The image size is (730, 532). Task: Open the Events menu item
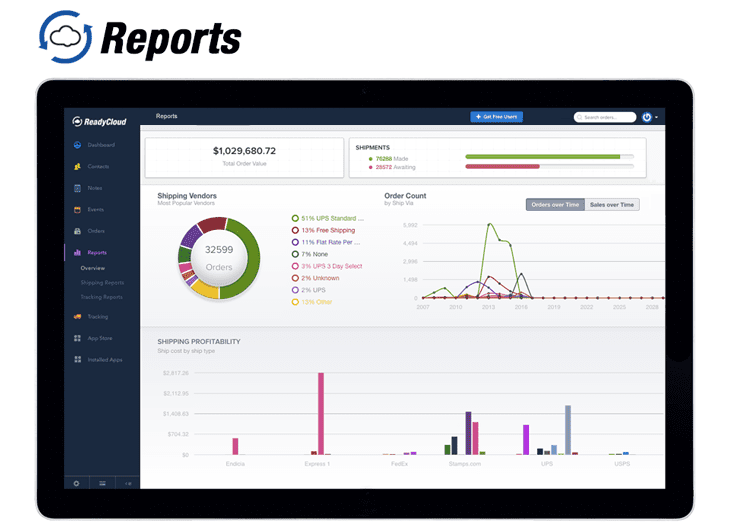pos(95,209)
